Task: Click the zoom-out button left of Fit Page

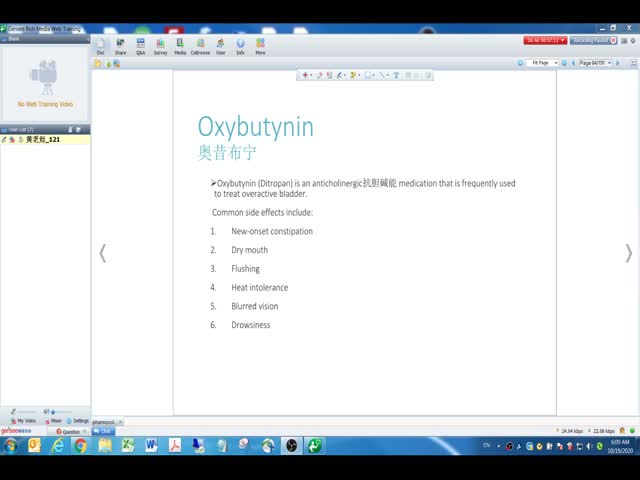Action: pyautogui.click(x=520, y=63)
